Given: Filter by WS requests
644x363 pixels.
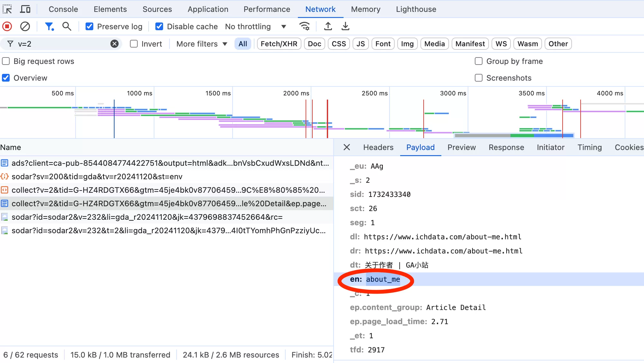Looking at the screenshot, I should (501, 44).
